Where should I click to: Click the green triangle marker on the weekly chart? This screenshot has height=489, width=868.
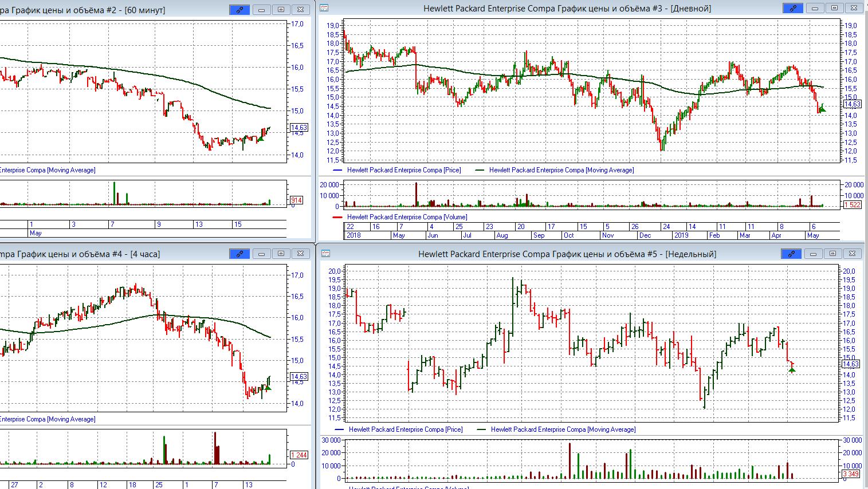pyautogui.click(x=792, y=370)
